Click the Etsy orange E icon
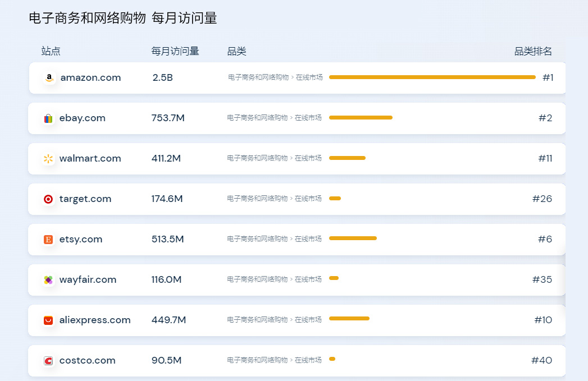This screenshot has width=588, height=381. [x=48, y=240]
